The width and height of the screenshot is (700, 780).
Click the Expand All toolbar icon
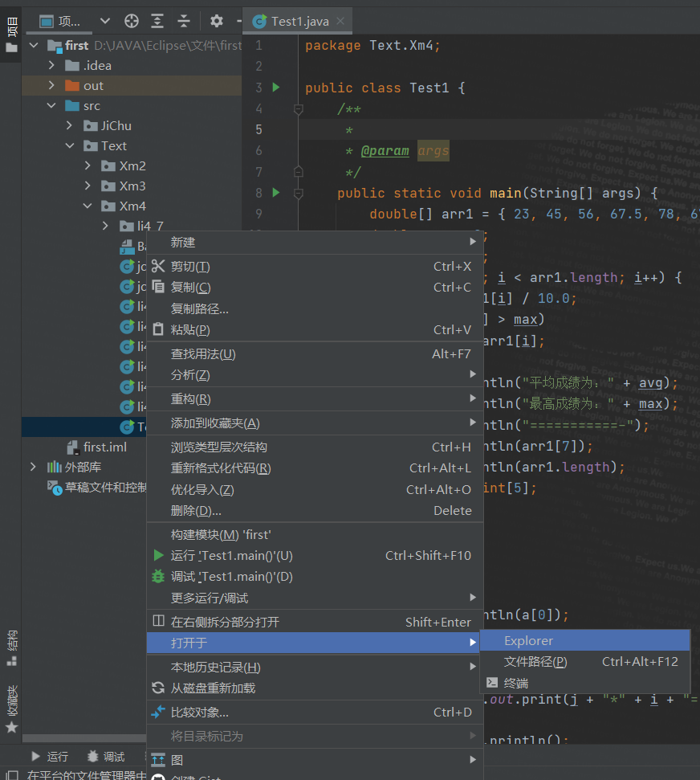pyautogui.click(x=157, y=21)
